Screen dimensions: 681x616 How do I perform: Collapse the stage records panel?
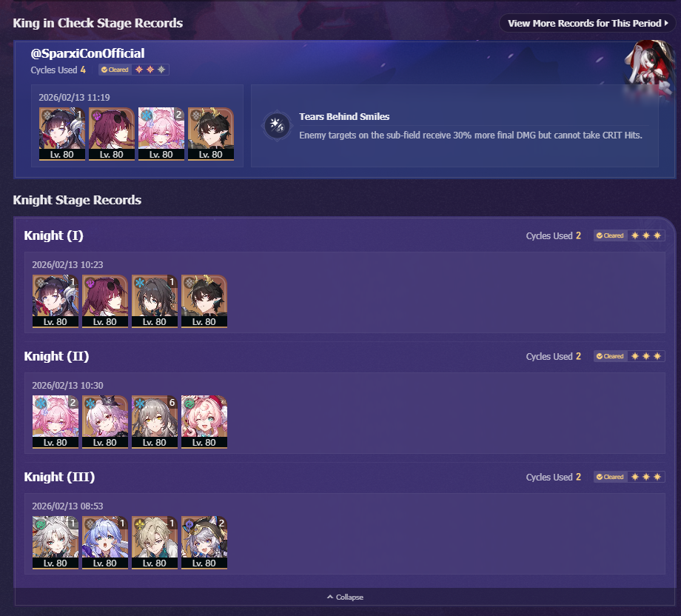[345, 597]
